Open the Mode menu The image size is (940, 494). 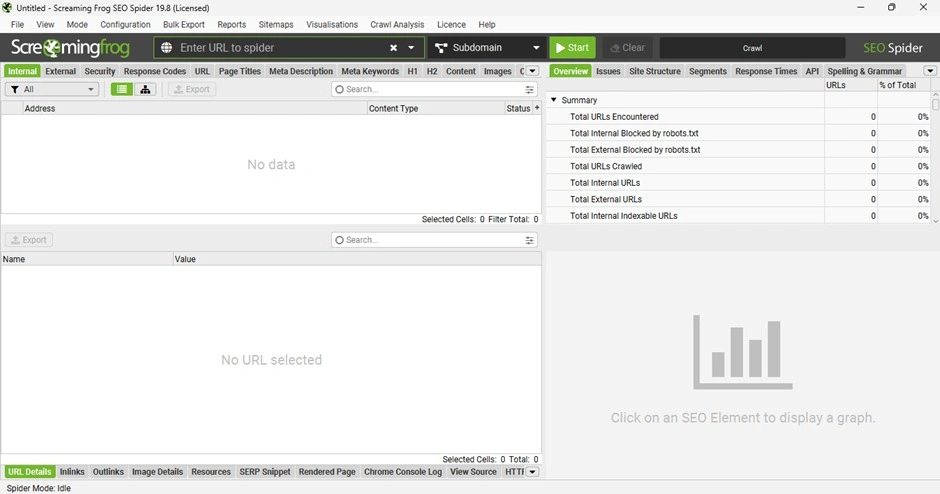(x=77, y=25)
